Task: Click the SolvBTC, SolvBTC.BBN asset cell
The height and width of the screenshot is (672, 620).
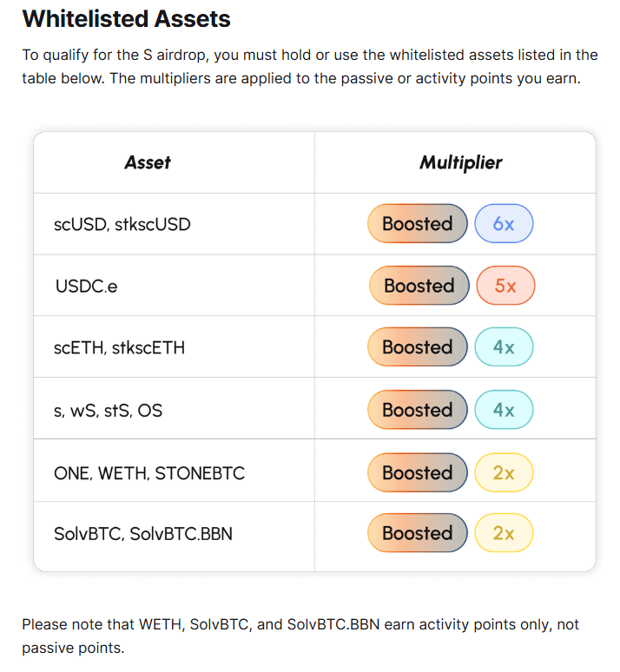Action: coord(143,533)
